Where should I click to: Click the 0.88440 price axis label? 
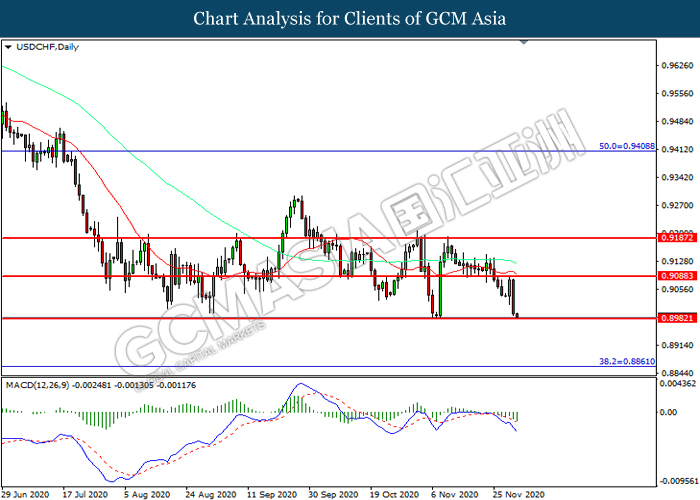pyautogui.click(x=677, y=372)
